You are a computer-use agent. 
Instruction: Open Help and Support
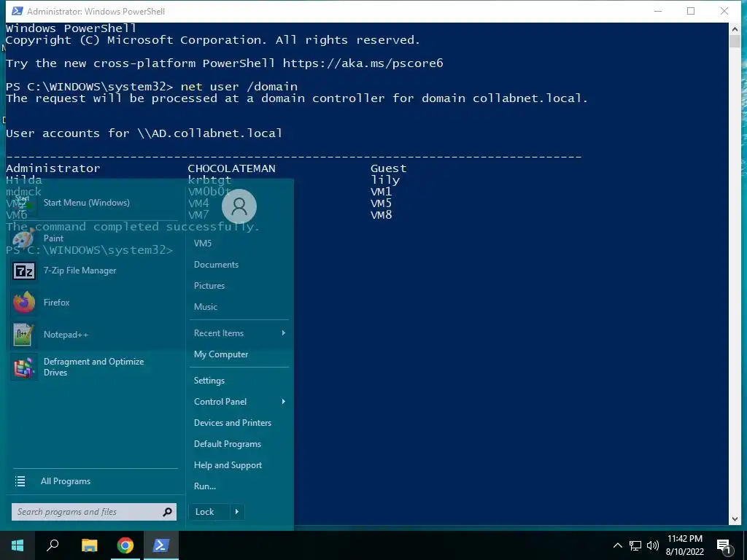(x=228, y=465)
